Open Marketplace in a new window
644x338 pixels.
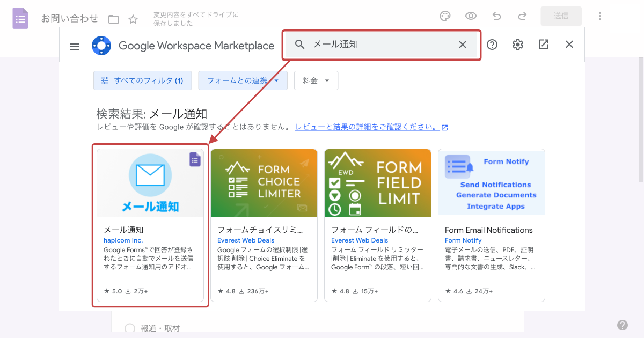click(x=544, y=45)
